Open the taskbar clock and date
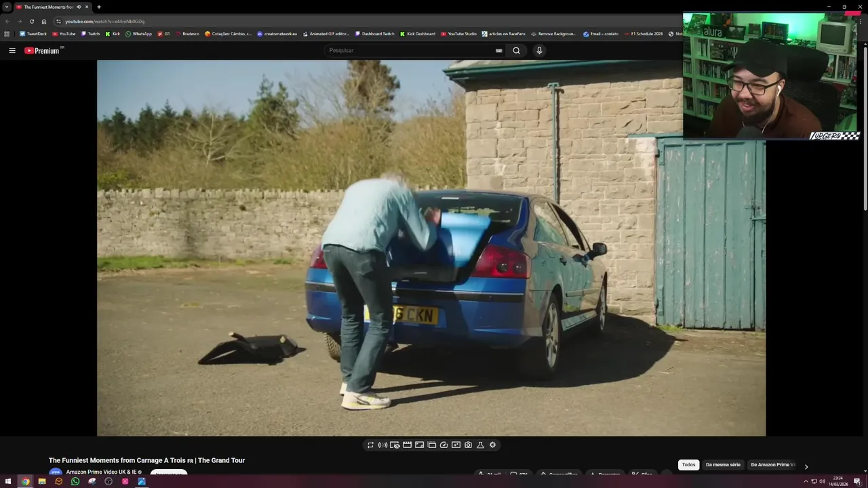The image size is (868, 488). pos(838,481)
